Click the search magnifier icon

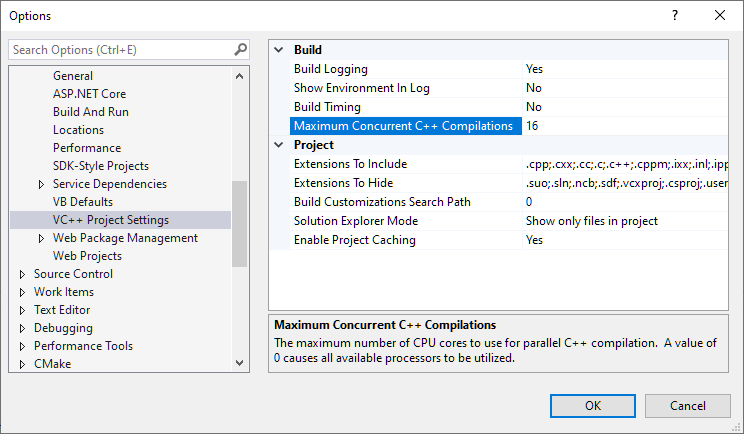240,49
